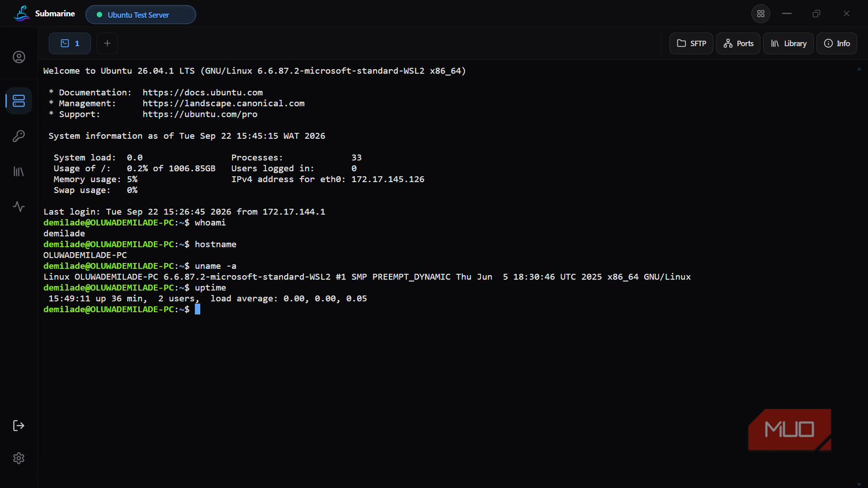The width and height of the screenshot is (868, 488).
Task: Click the scrollbar up arrow in terminal
Action: [x=859, y=69]
